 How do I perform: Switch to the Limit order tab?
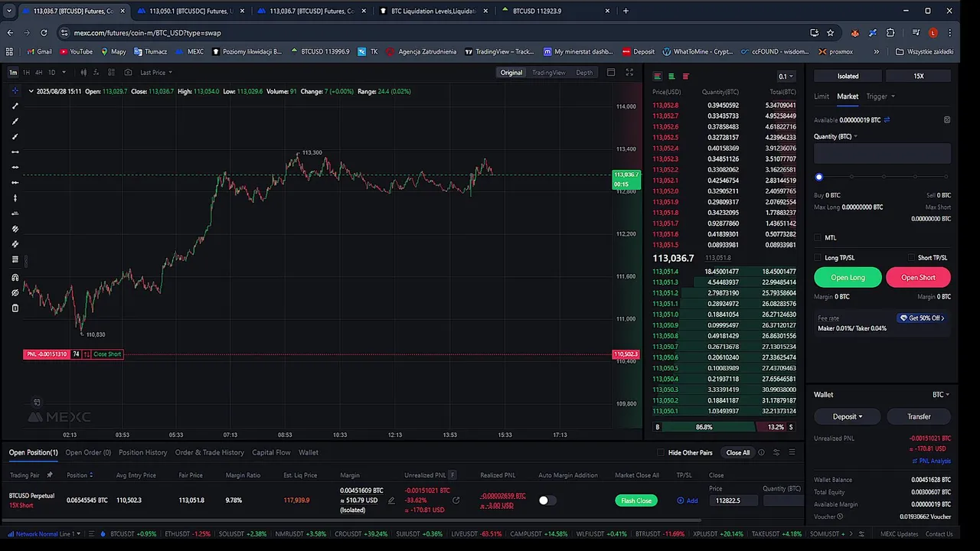point(822,96)
